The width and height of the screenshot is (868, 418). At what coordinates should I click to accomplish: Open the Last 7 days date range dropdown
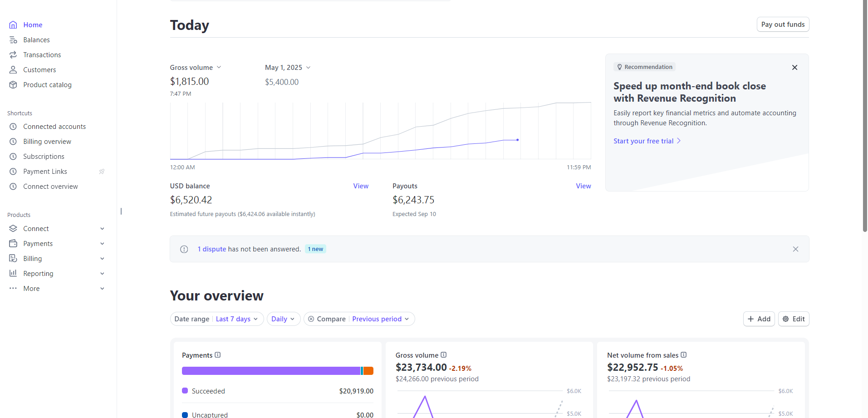[236, 319]
